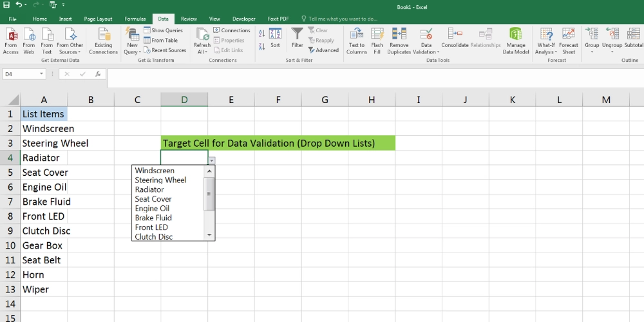Switch to the Review tab
The height and width of the screenshot is (322, 644).
(x=189, y=19)
